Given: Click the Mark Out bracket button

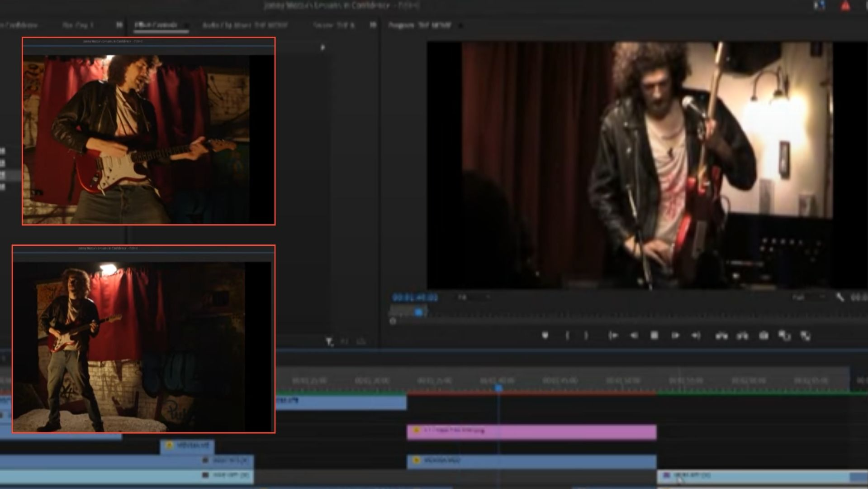Looking at the screenshot, I should [586, 336].
